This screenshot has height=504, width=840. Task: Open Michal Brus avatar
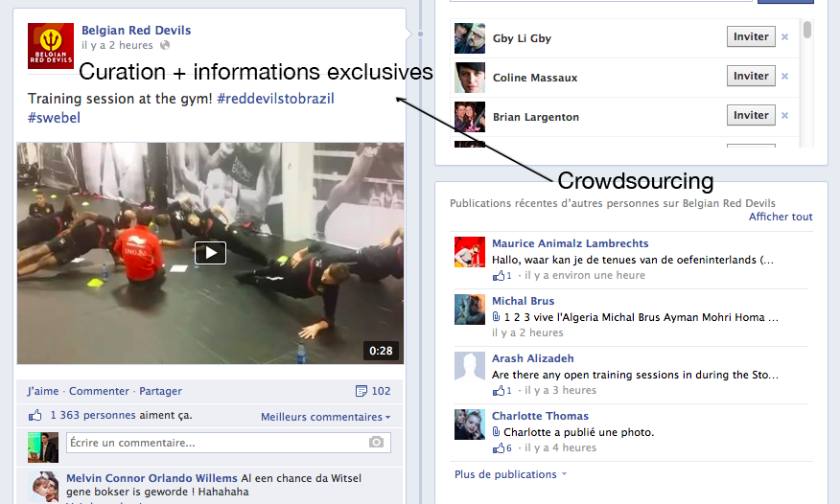tap(470, 309)
